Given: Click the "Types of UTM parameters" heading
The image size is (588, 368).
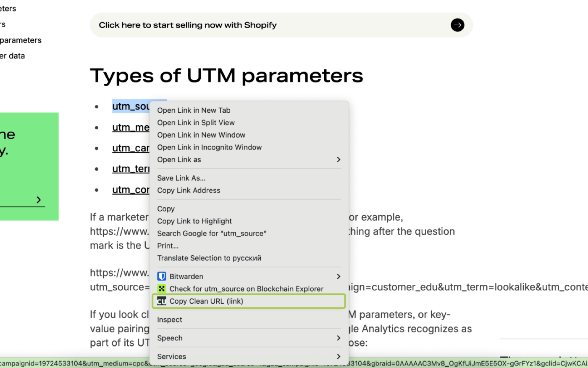Looking at the screenshot, I should tap(226, 76).
